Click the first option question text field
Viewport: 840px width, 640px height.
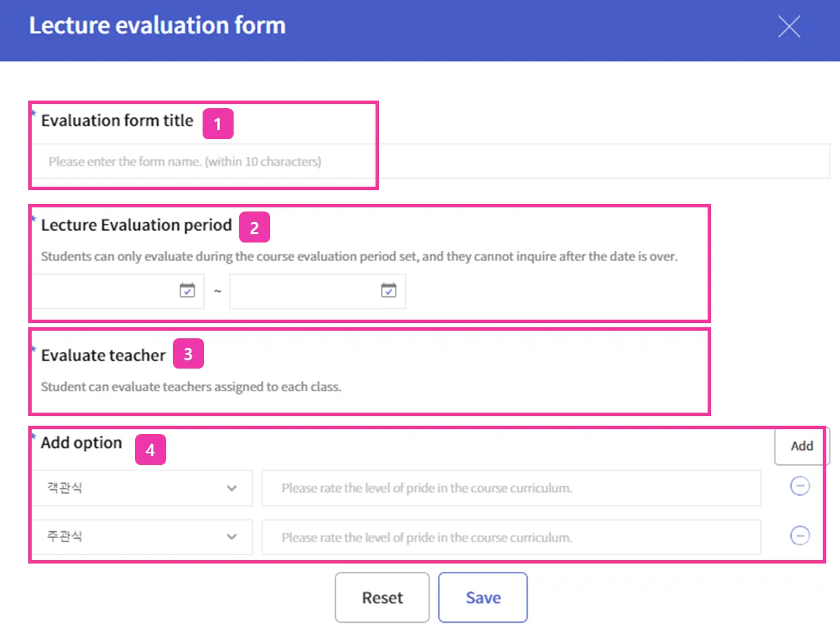click(511, 488)
